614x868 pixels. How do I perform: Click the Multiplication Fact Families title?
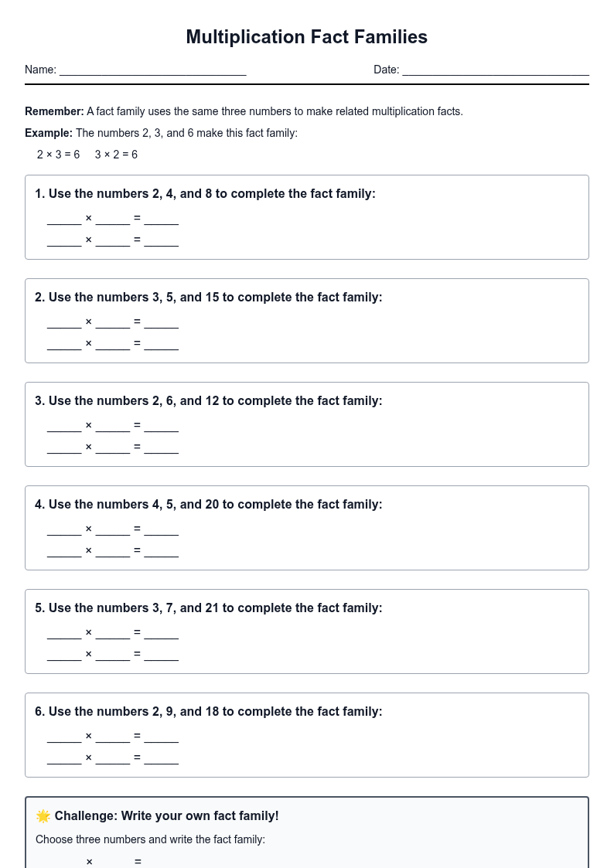pyautogui.click(x=307, y=37)
